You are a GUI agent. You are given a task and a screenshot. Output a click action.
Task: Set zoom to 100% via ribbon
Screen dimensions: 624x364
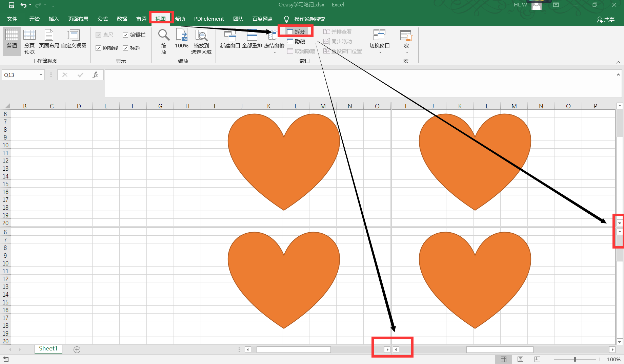[182, 39]
